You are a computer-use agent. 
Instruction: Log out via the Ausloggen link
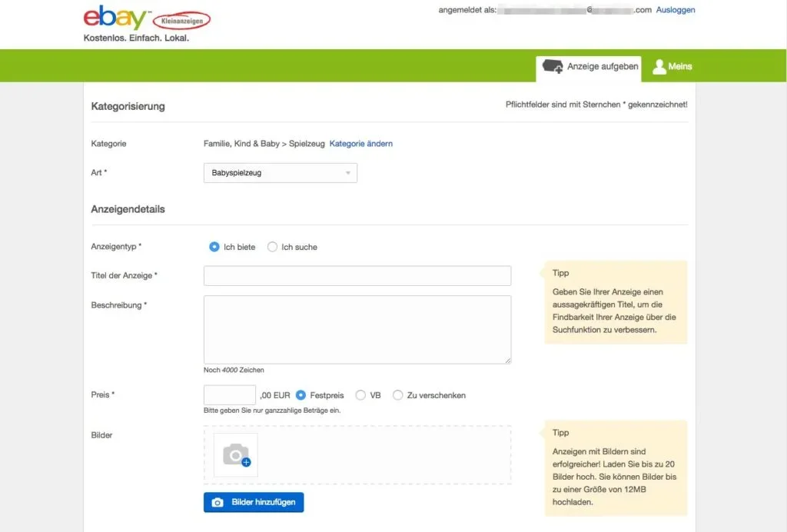tap(675, 10)
